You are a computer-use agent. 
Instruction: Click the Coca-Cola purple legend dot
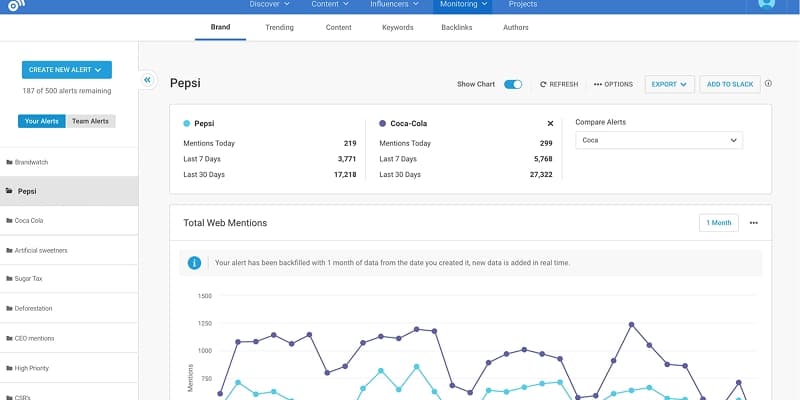383,123
